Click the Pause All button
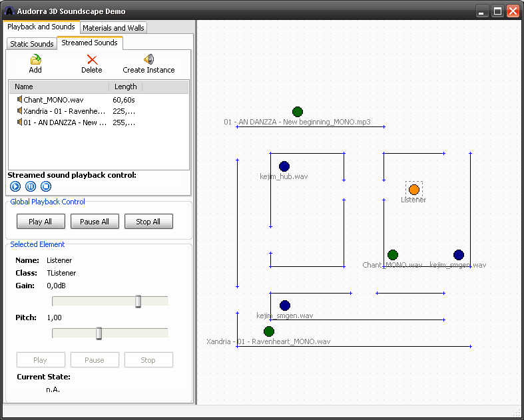This screenshot has height=420, width=524. pyautogui.click(x=94, y=222)
